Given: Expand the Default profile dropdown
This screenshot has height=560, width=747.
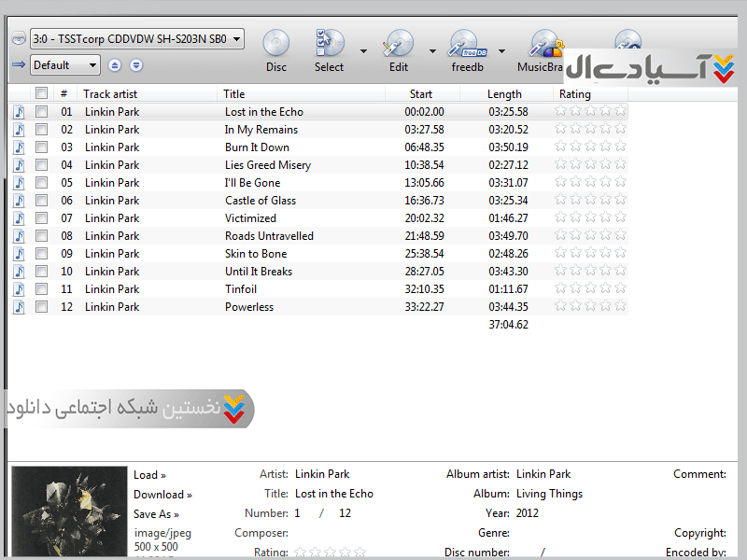Looking at the screenshot, I should [x=92, y=65].
